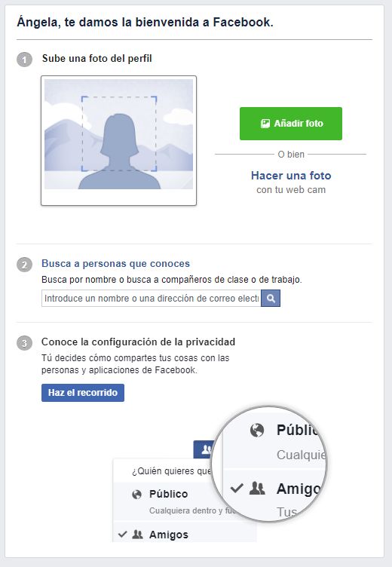
Task: Click the green Añadir foto button
Action: click(x=291, y=124)
